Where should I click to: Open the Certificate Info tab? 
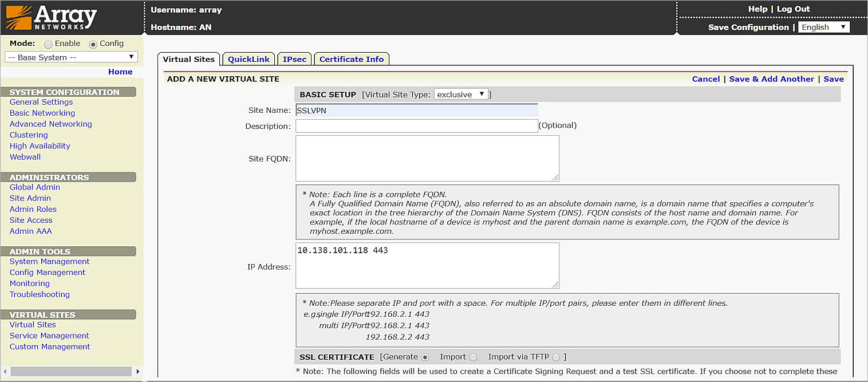(x=351, y=58)
